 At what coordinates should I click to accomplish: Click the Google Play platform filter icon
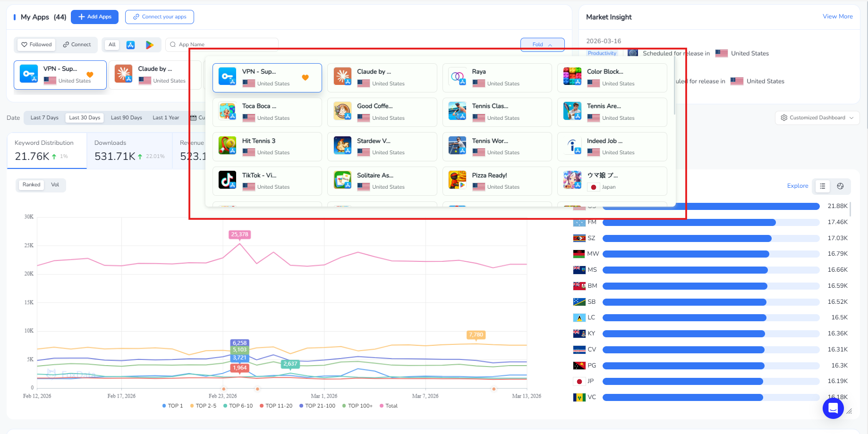coord(150,45)
